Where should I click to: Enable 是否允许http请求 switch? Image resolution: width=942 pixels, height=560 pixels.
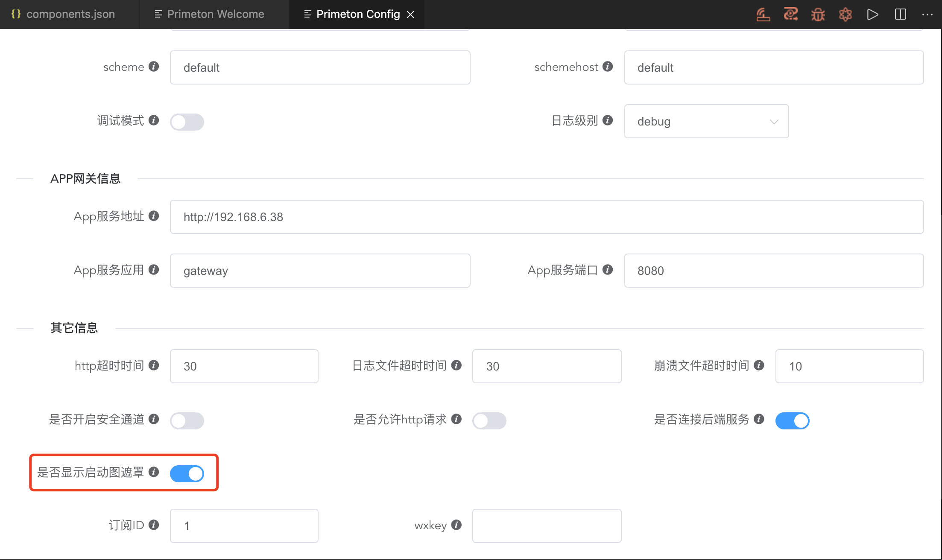tap(489, 421)
